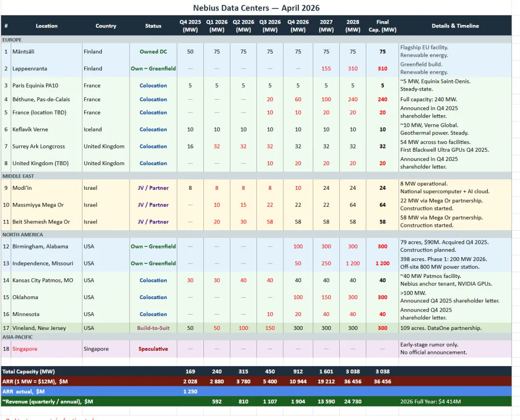Click the 'Owned DC' status cell

point(153,52)
